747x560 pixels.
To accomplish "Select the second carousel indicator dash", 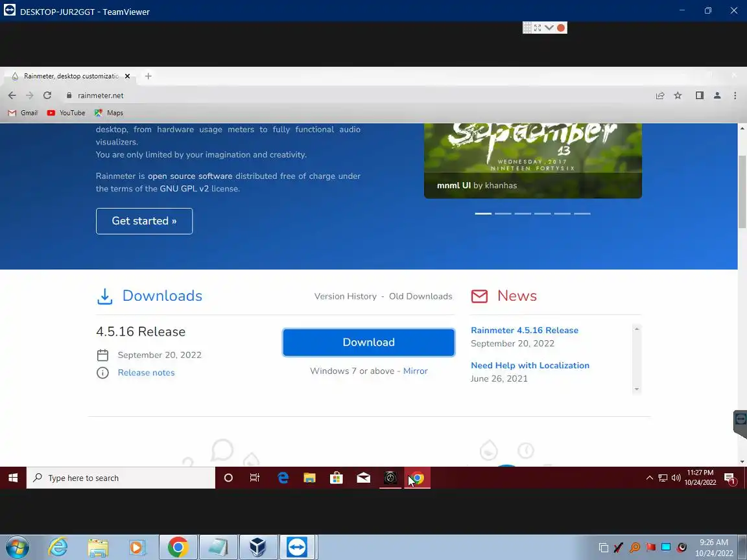I will (503, 214).
